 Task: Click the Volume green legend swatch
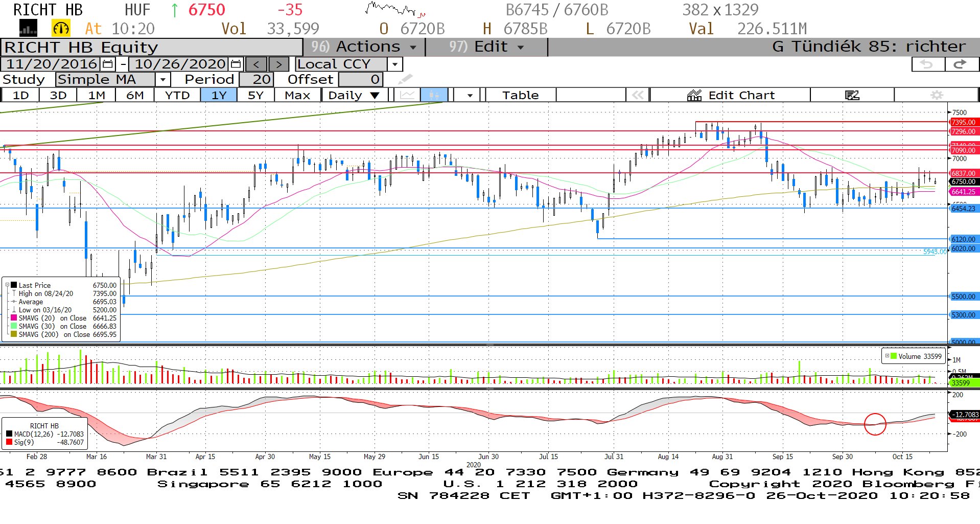coord(894,356)
